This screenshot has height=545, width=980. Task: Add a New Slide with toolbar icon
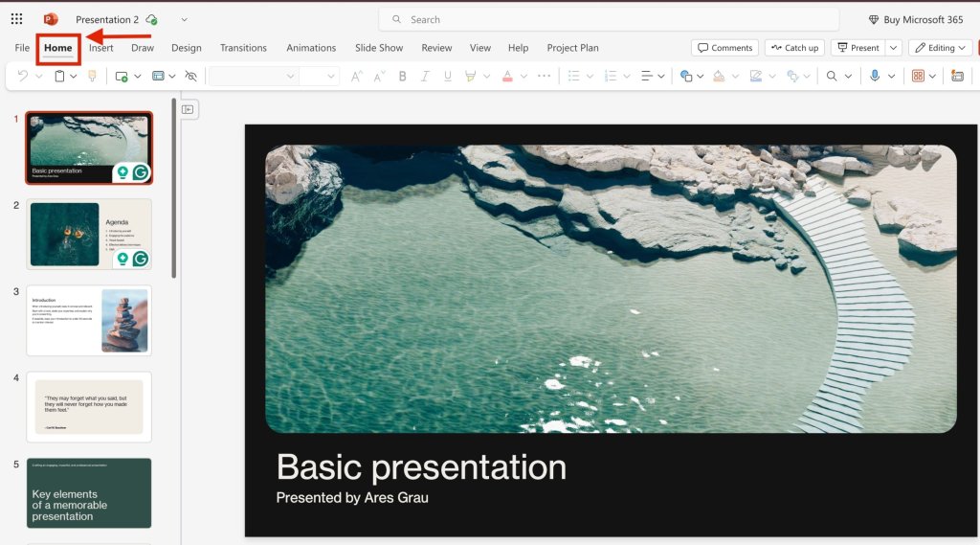point(122,76)
